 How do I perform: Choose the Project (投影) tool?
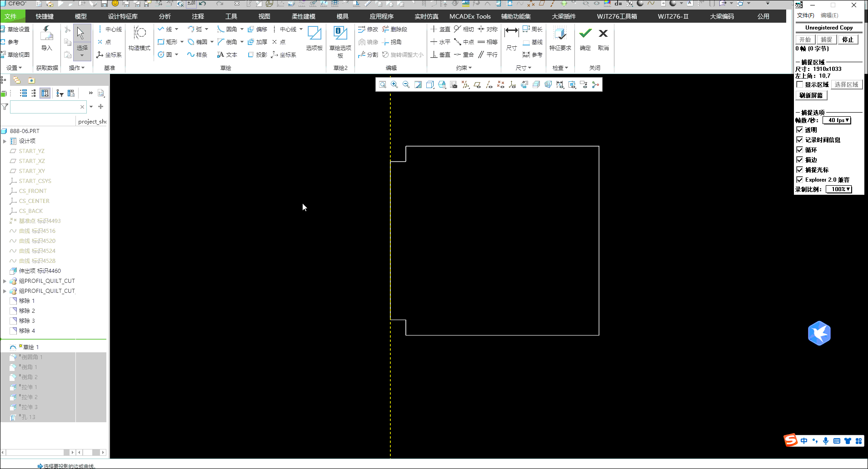258,54
